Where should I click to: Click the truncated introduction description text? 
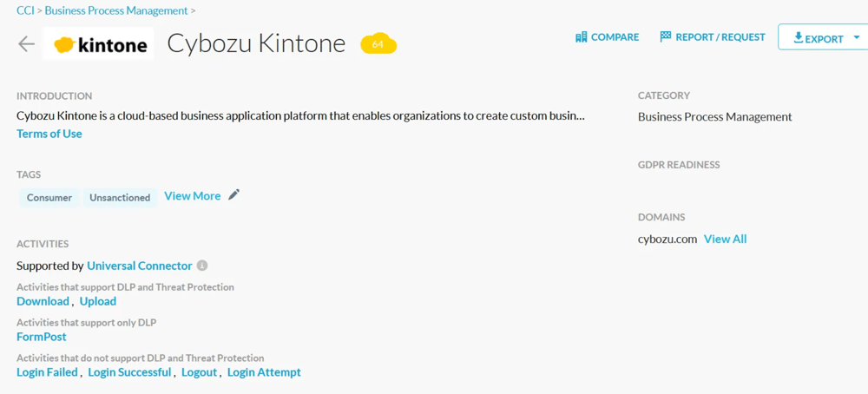click(x=300, y=117)
